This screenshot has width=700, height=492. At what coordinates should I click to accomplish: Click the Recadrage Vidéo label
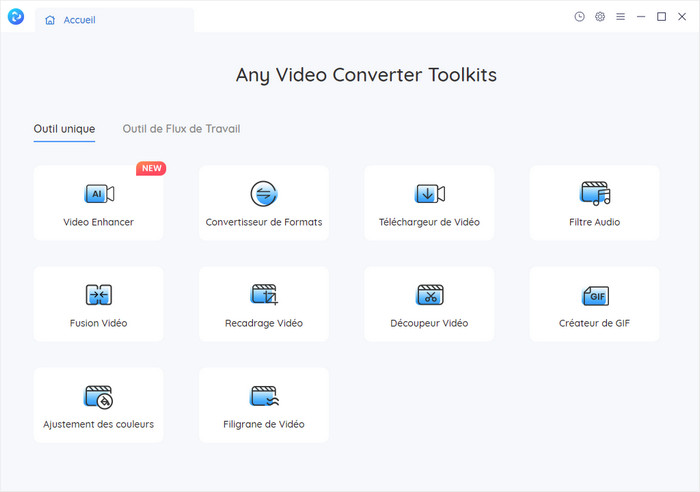pyautogui.click(x=264, y=323)
